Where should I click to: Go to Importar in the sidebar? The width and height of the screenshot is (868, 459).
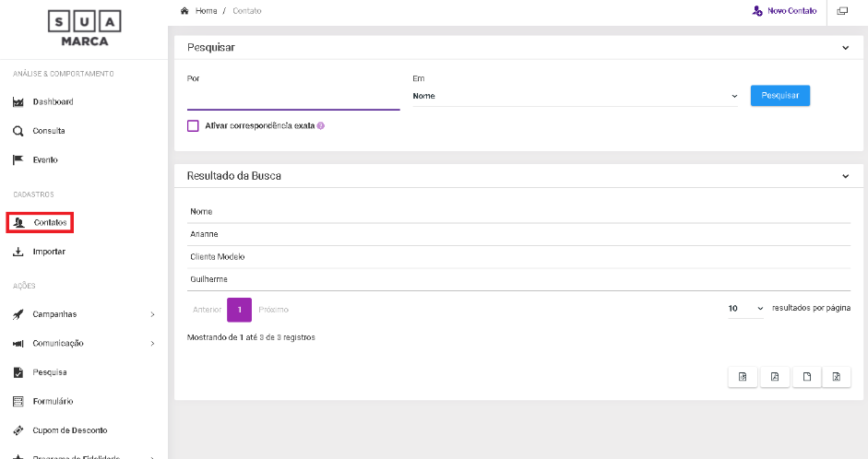pos(49,252)
